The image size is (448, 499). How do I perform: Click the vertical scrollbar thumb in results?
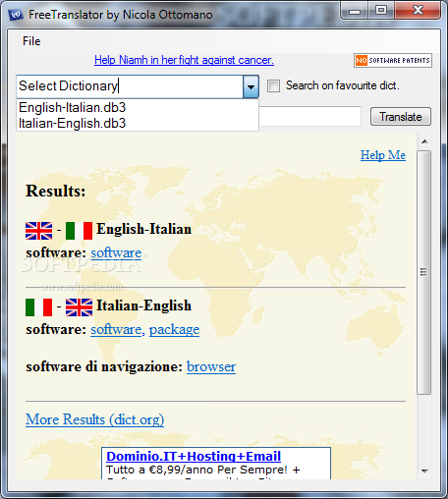tap(424, 272)
